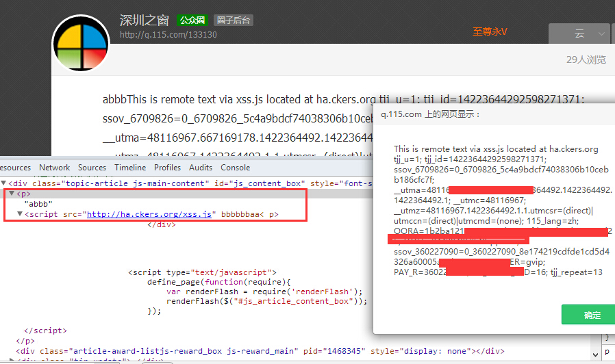Collapse the <p> element node
Screen dimensions: 615x364
[12, 193]
